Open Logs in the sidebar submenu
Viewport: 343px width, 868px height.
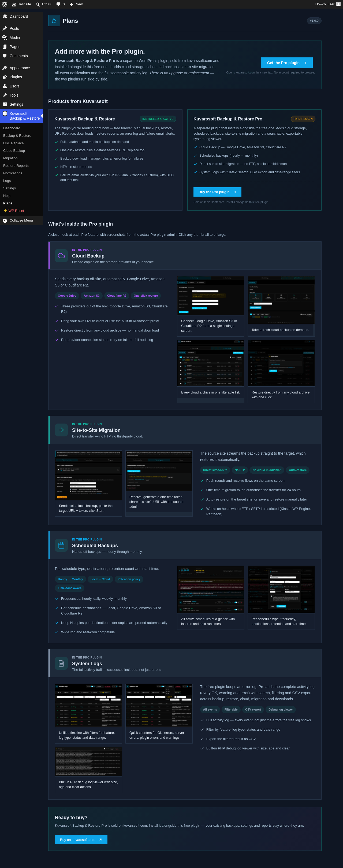coord(7,181)
